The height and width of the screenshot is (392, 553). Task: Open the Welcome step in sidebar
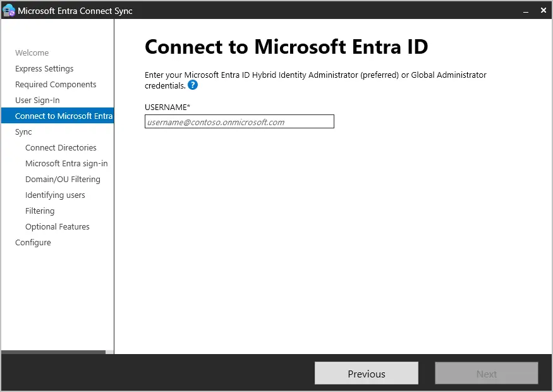(x=32, y=53)
